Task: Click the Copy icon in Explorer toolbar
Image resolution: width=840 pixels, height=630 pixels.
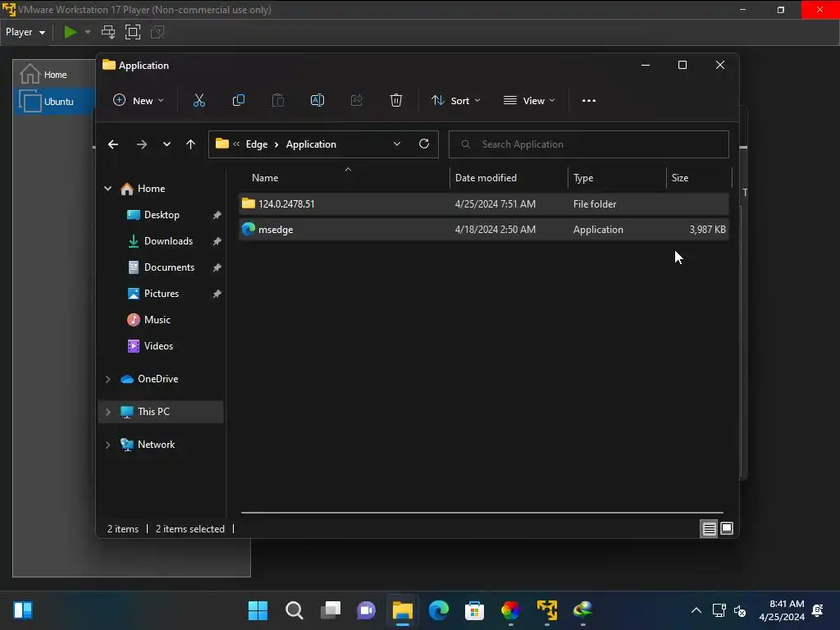Action: click(x=239, y=100)
